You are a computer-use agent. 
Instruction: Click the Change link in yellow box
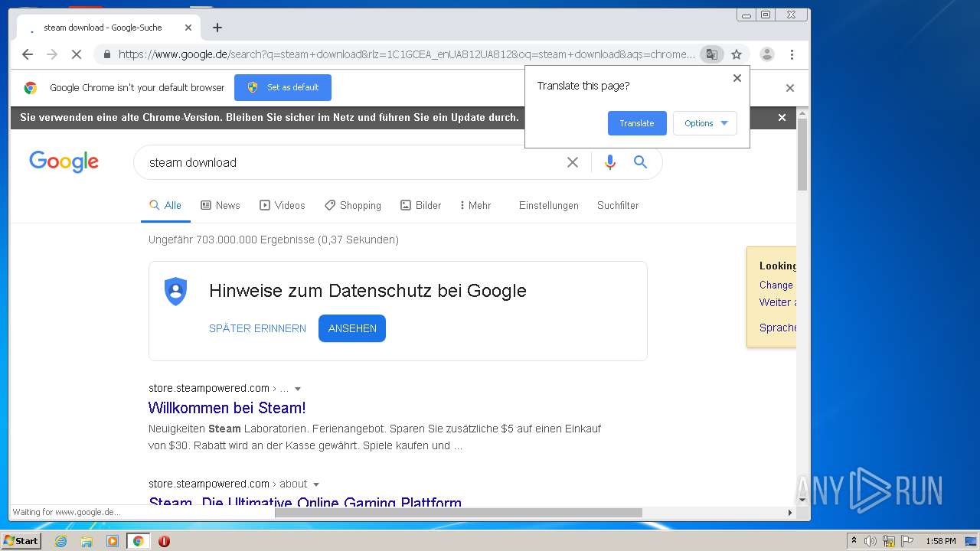776,285
